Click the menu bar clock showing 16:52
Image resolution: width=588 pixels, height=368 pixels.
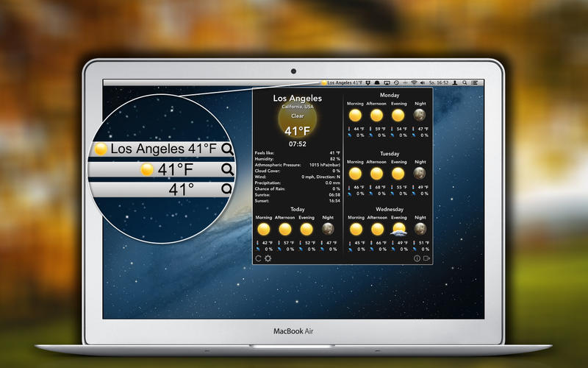point(439,82)
